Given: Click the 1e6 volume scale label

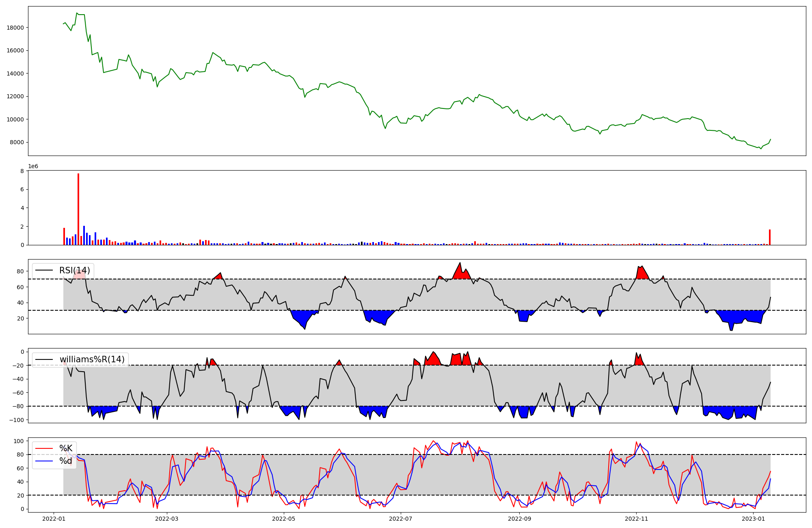Looking at the screenshot, I should [x=33, y=167].
